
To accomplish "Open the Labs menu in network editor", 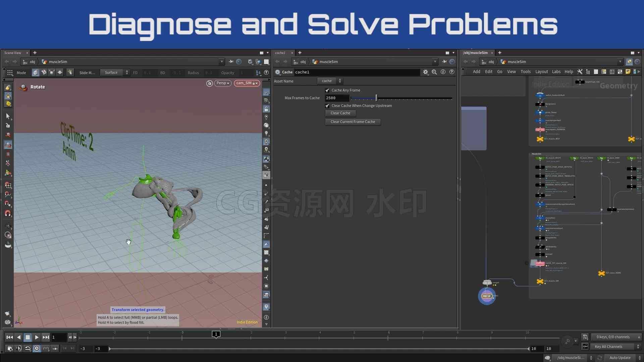I will pos(556,72).
